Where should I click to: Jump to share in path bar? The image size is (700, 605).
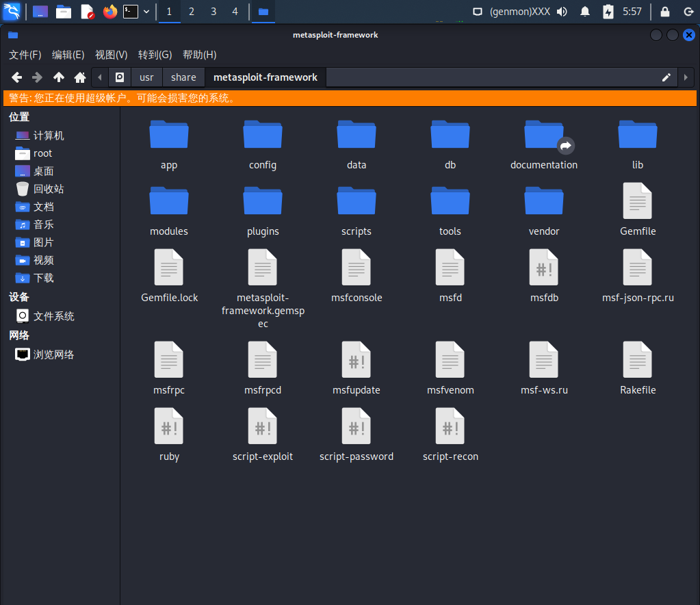[183, 77]
